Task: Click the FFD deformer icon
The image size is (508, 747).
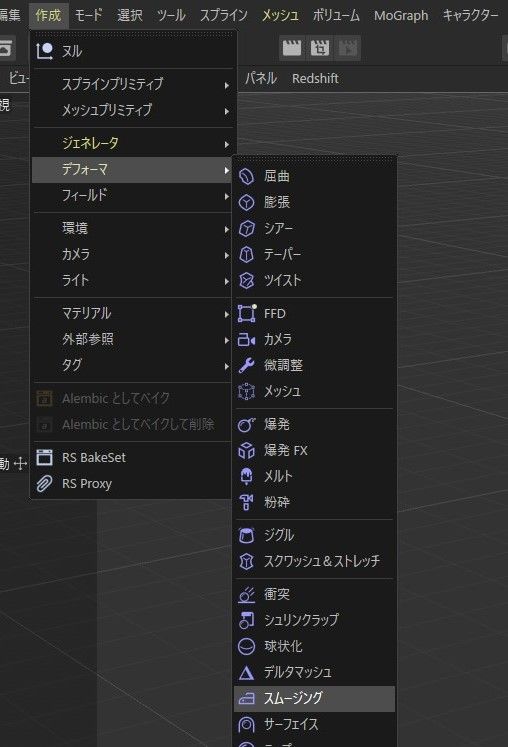Action: tap(246, 313)
